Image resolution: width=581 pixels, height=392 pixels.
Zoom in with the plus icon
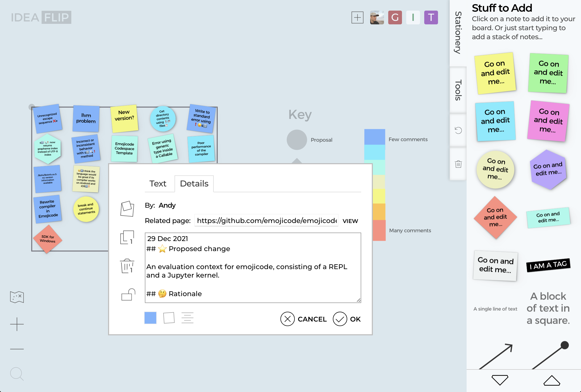pos(17,324)
